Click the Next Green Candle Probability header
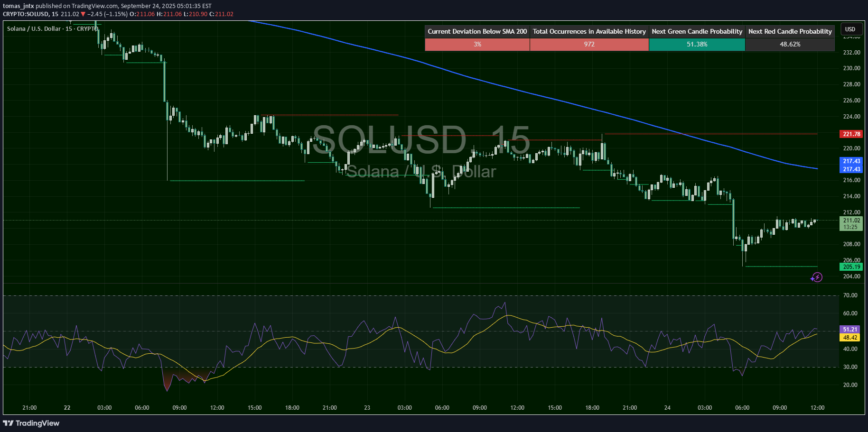The height and width of the screenshot is (432, 868). coord(697,31)
